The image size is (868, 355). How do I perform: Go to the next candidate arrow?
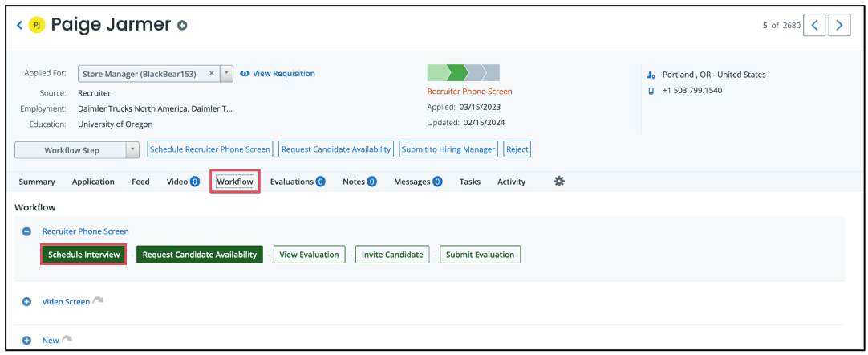click(x=839, y=26)
